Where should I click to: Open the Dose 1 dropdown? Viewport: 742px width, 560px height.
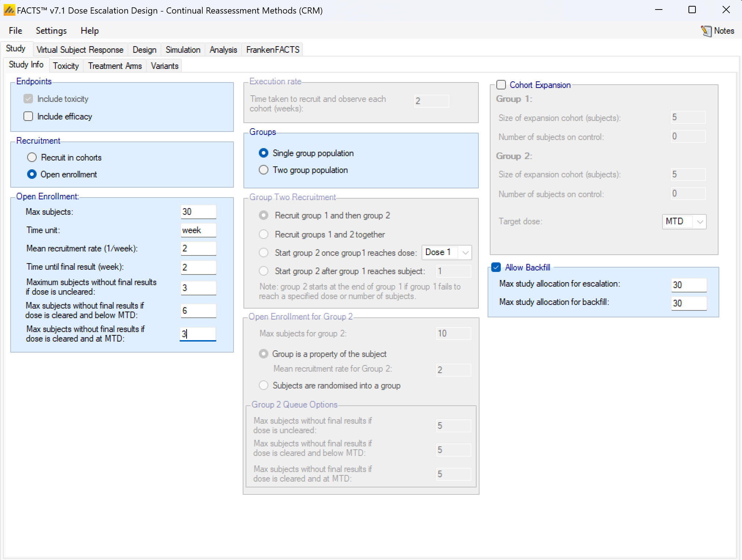465,253
